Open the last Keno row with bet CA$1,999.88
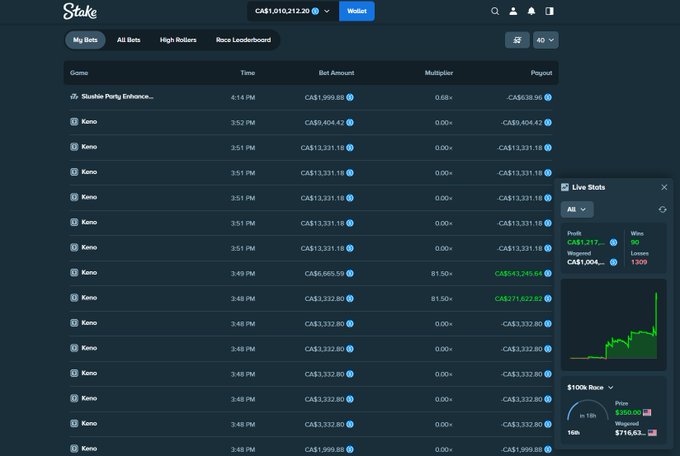Viewport: 680px width, 456px height. tap(311, 449)
